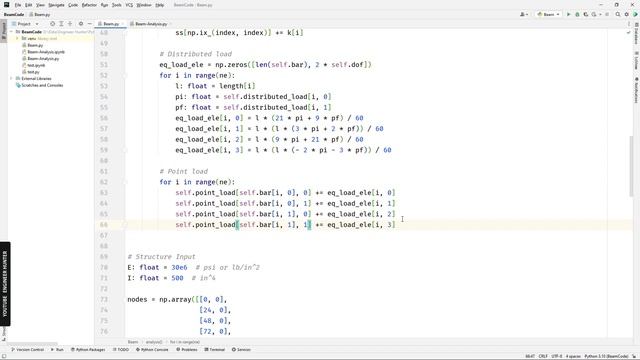This screenshot has height=360, width=640.
Task: Open the Problems tool window
Action: click(187, 350)
